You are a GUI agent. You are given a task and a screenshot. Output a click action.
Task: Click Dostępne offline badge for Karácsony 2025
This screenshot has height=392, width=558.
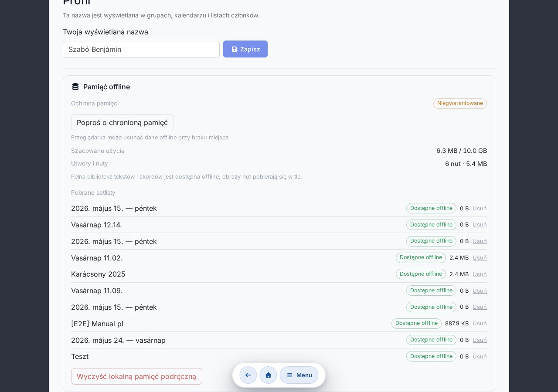pyautogui.click(x=421, y=274)
